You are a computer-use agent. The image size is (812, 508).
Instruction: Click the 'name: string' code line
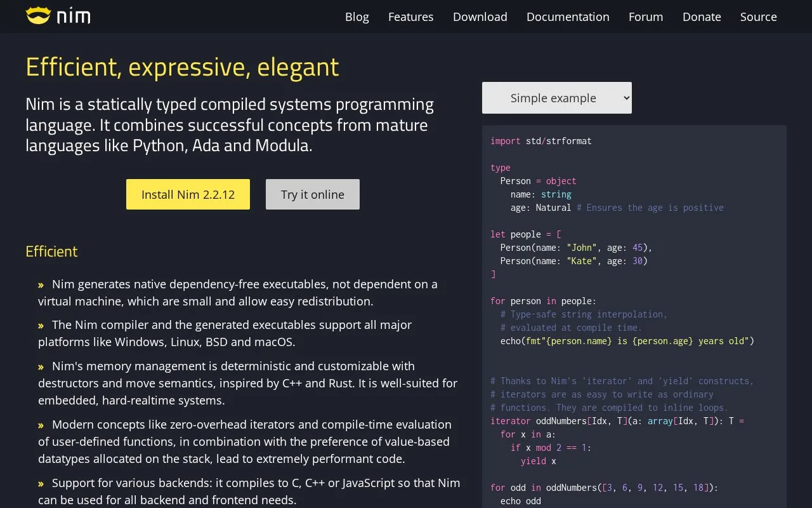point(541,194)
